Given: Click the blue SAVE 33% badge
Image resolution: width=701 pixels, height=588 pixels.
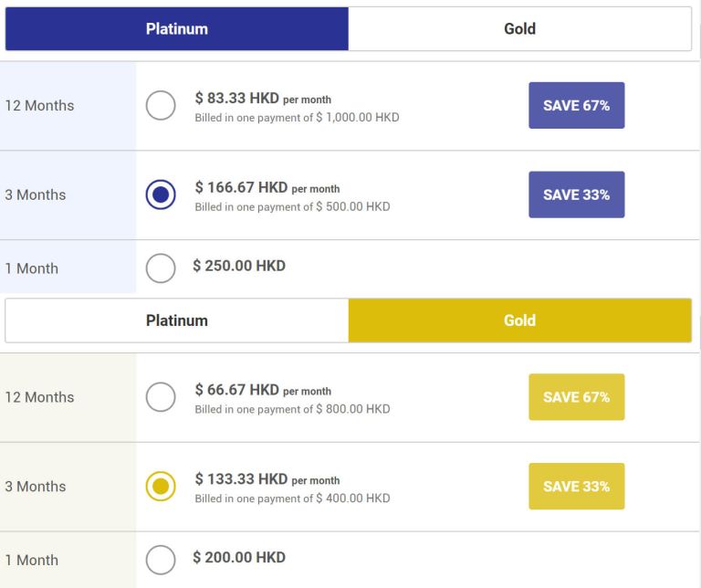Looking at the screenshot, I should coord(576,194).
